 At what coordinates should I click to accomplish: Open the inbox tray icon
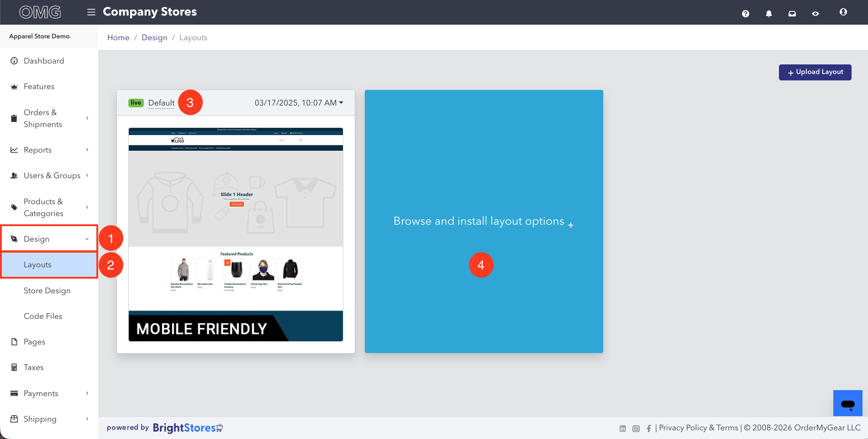(792, 14)
